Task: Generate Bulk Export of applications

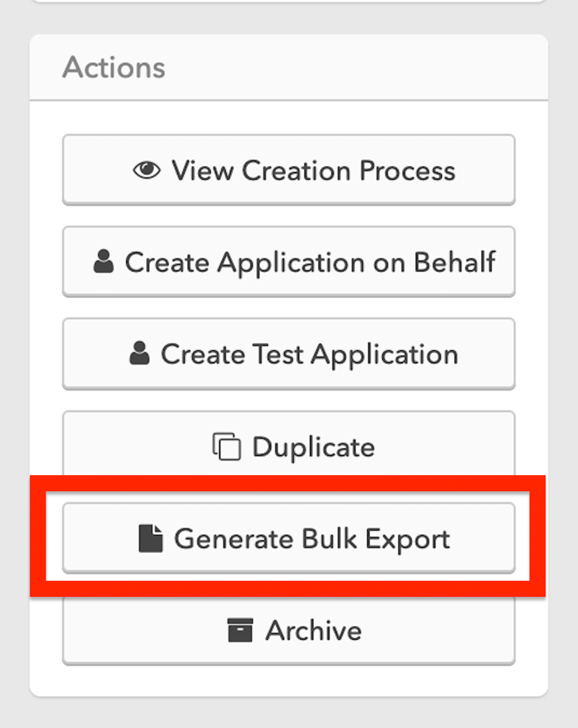Action: 288,538
